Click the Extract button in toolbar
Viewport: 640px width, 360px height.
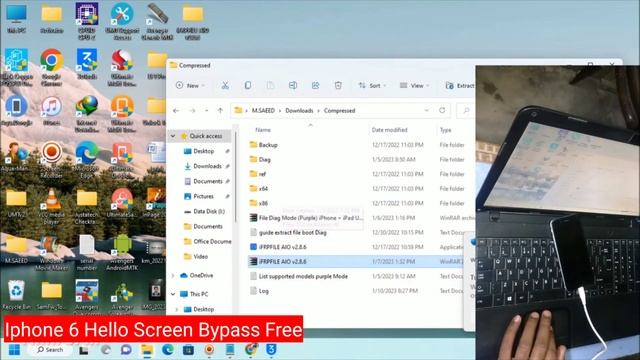[x=460, y=86]
